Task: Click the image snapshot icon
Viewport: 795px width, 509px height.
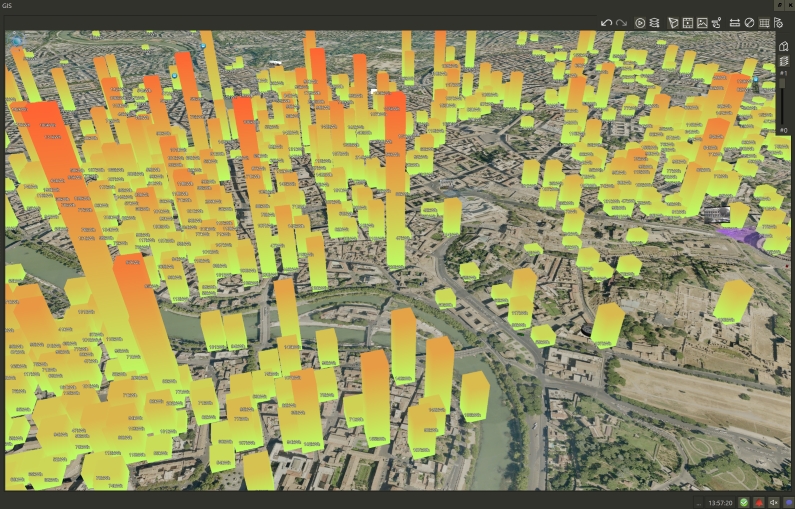Action: point(702,23)
